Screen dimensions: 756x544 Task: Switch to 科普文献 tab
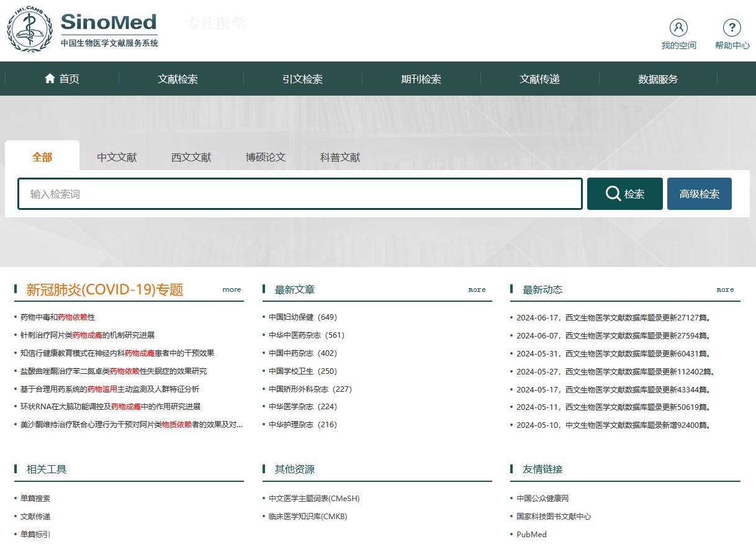tap(340, 157)
